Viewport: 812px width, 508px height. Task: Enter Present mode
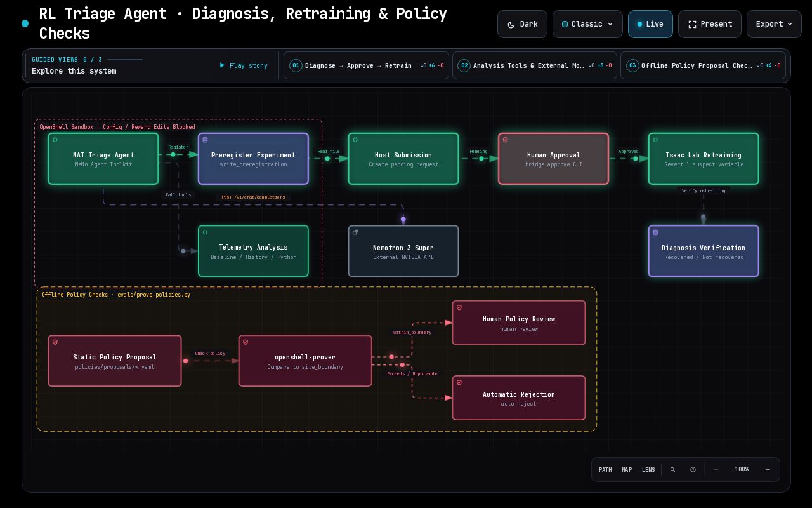tap(710, 24)
